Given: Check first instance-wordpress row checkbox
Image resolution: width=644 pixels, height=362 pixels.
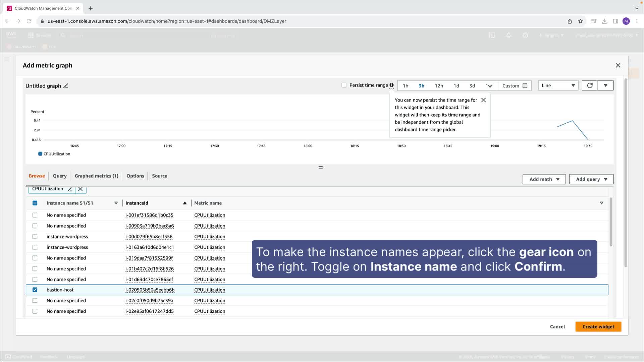Looking at the screenshot, I should (x=35, y=237).
